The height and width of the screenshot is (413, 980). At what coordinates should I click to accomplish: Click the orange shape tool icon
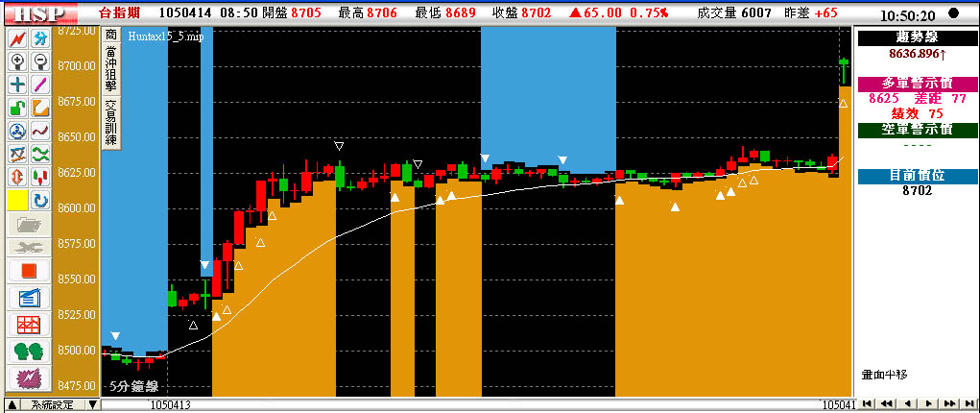click(x=40, y=107)
